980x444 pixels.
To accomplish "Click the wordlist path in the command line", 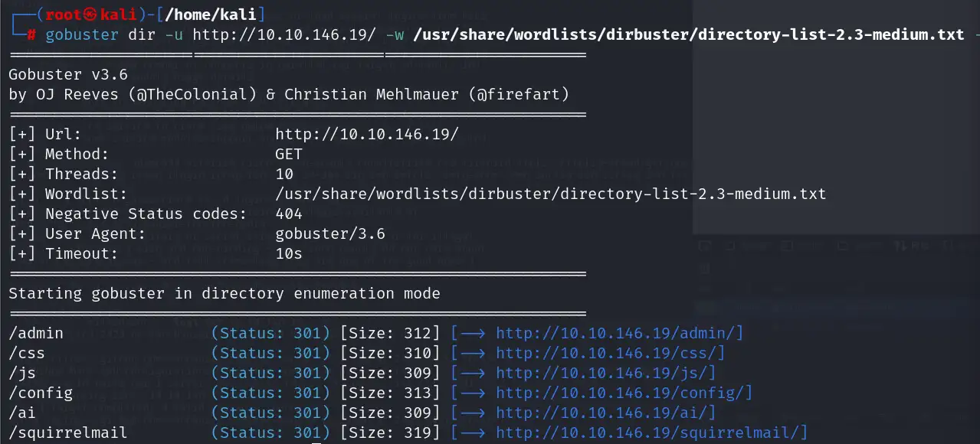I will click(x=687, y=34).
